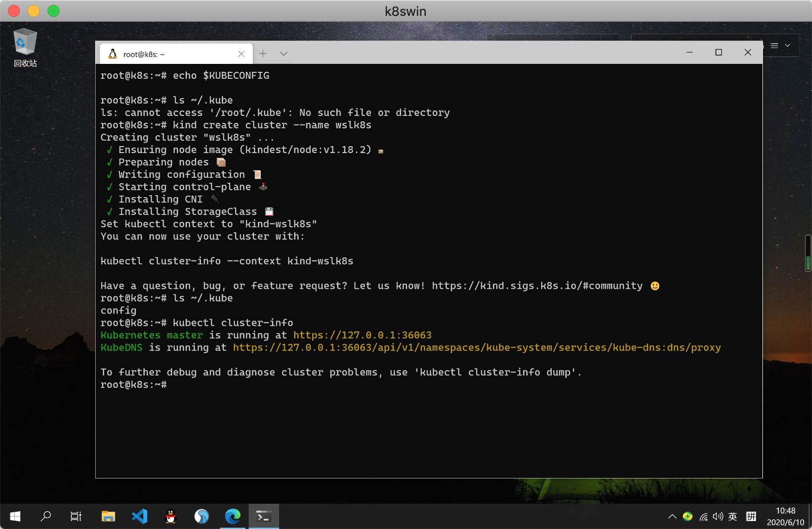The width and height of the screenshot is (812, 529).
Task: Launch Visual Studio Code from taskbar
Action: [139, 517]
